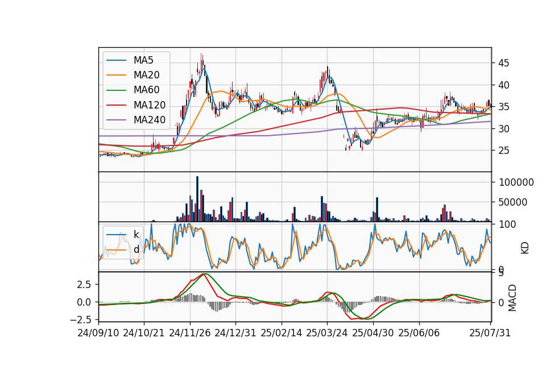This screenshot has height=392, width=546.
Task: Click the 25/06/06 date axis label
Action: [419, 333]
